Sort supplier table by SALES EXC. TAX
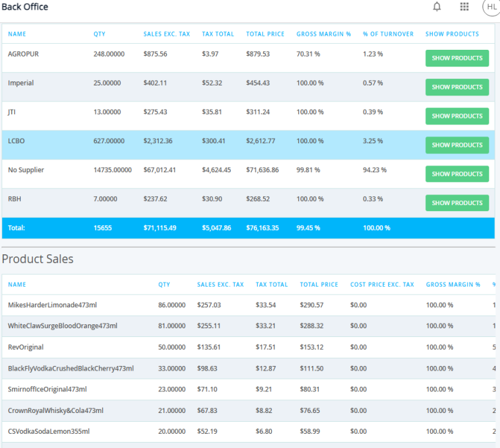Image resolution: width=500 pixels, height=448 pixels. pyautogui.click(x=166, y=34)
